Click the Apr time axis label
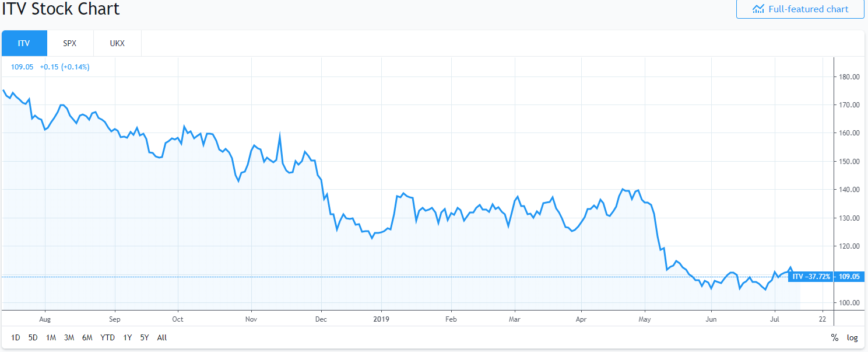Screen dimensions: 868x352 click(x=582, y=319)
